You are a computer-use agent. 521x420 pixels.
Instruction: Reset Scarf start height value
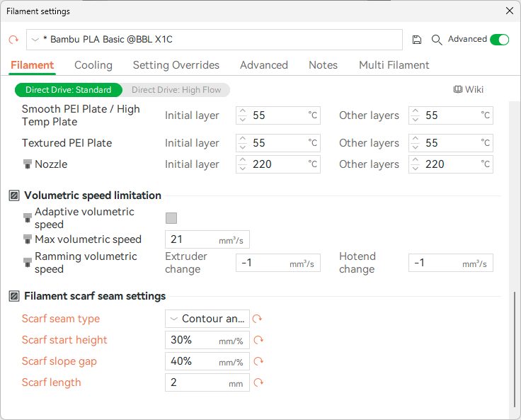258,340
